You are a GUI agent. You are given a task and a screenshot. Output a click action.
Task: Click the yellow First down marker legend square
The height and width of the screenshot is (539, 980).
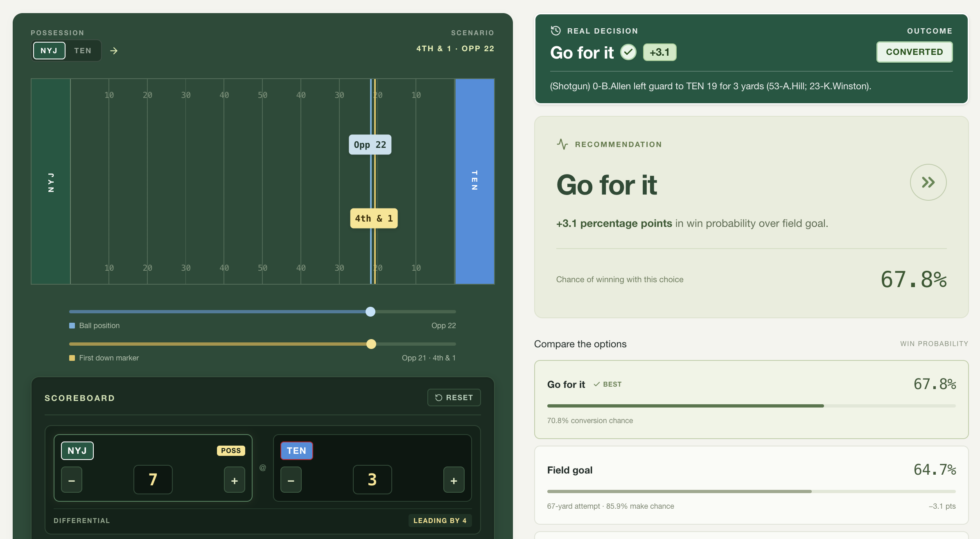72,358
